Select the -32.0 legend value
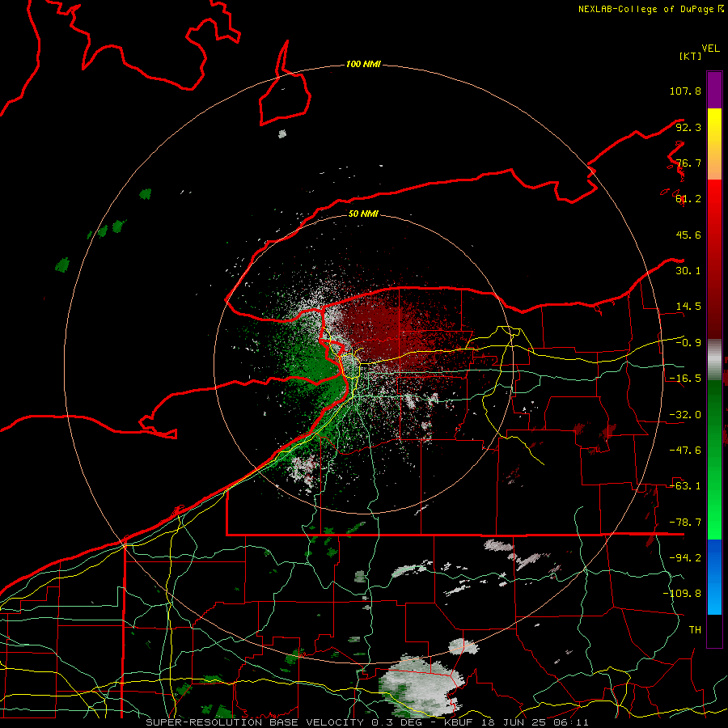 (685, 415)
